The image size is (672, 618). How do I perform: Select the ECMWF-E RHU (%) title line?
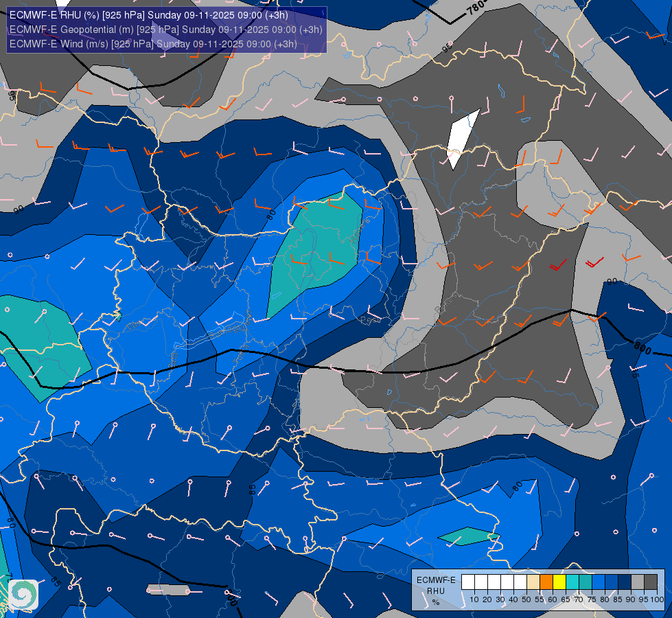(149, 15)
